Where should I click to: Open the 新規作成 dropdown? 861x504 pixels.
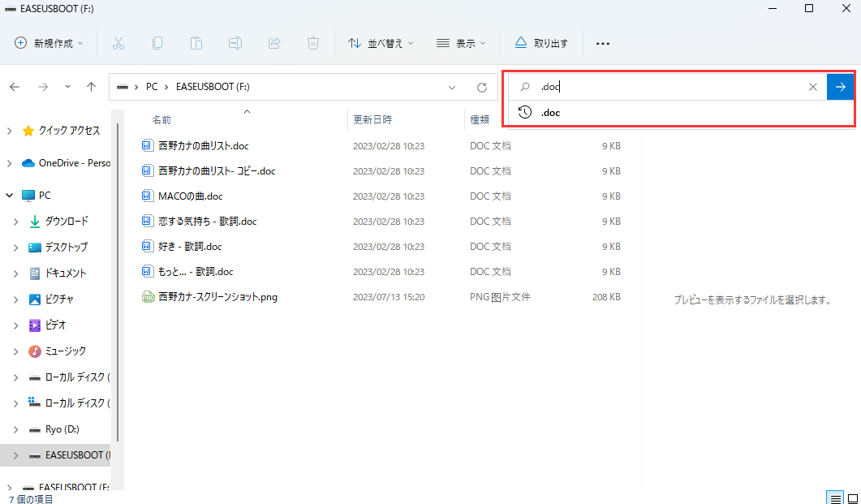click(50, 43)
